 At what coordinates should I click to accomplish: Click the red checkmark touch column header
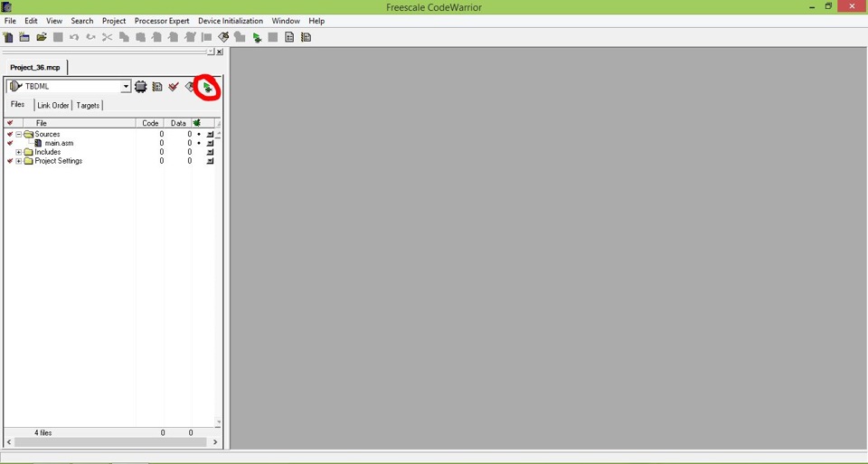point(10,123)
